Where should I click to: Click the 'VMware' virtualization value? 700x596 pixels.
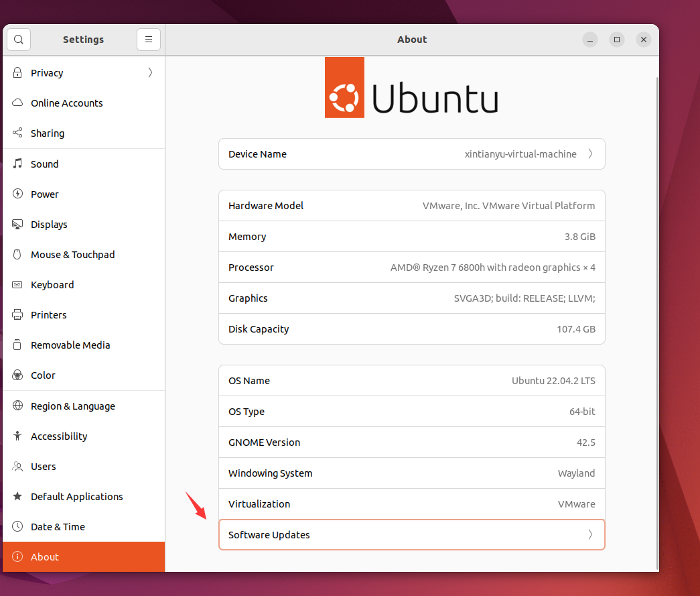click(576, 504)
